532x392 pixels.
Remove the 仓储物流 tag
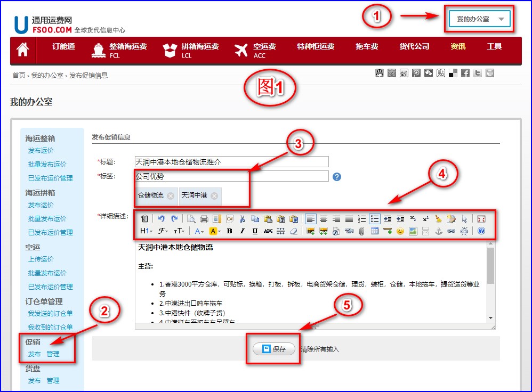(170, 196)
